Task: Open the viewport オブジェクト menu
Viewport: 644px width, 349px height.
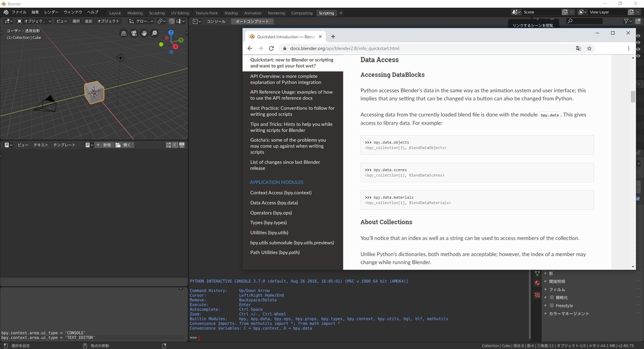Action: pos(108,21)
